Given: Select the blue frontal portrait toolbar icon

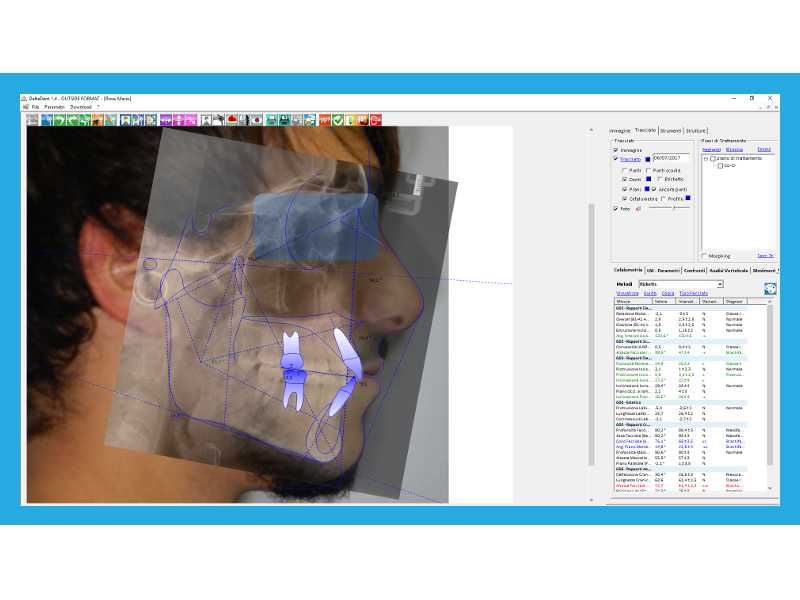Looking at the screenshot, I should (125, 120).
